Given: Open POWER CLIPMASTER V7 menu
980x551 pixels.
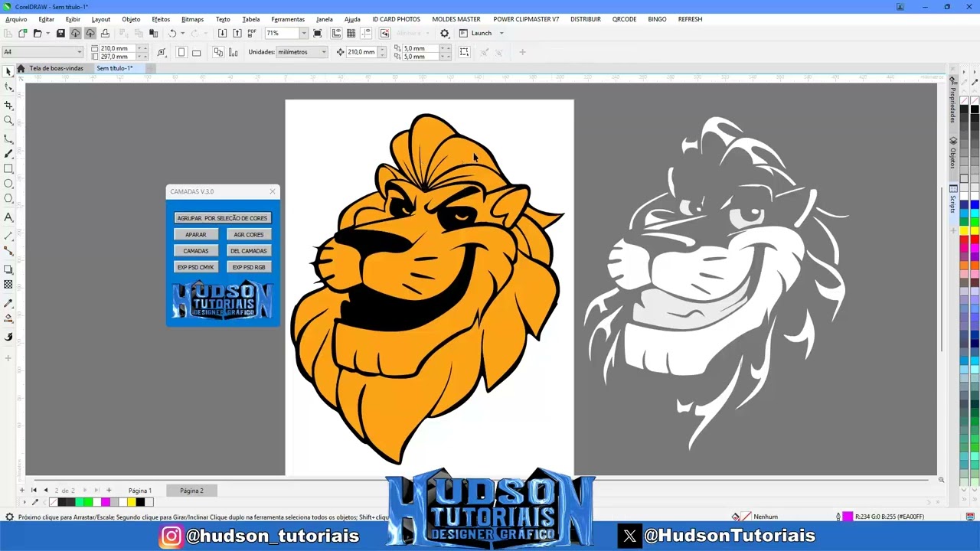Looking at the screenshot, I should pos(526,19).
